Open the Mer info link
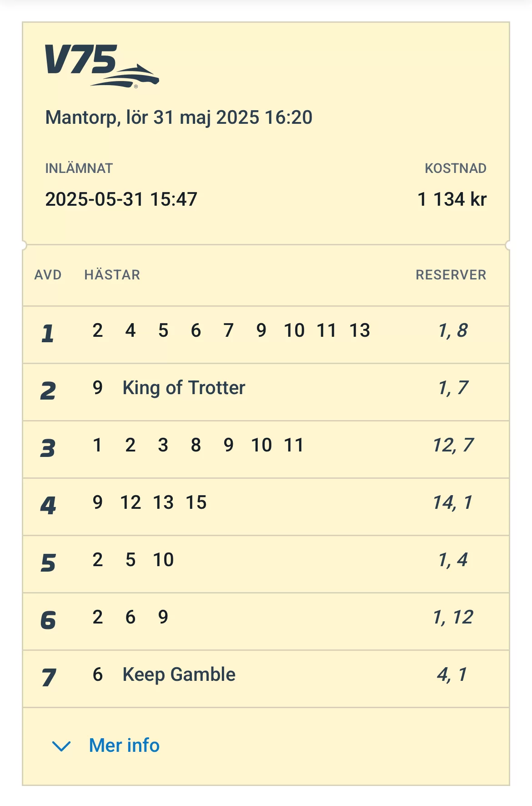The image size is (532, 806). pos(124,745)
